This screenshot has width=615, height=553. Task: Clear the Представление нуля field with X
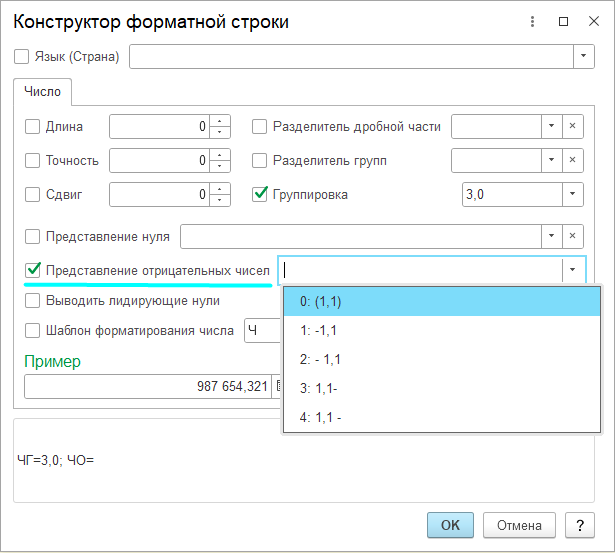[x=572, y=237]
